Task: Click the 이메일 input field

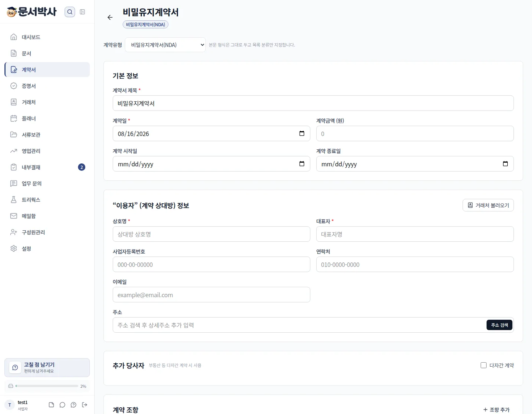Action: (211, 295)
